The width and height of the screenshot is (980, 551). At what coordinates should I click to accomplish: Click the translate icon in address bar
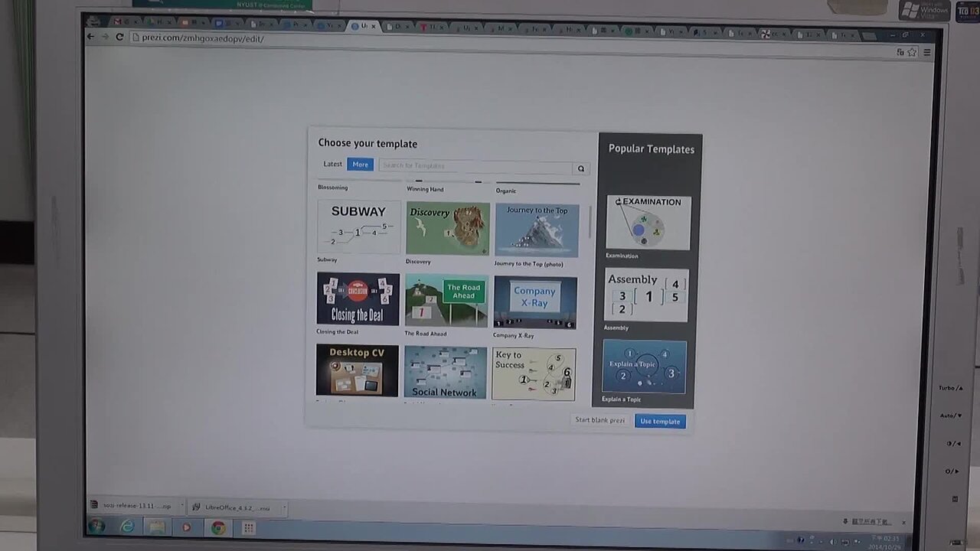pos(900,52)
